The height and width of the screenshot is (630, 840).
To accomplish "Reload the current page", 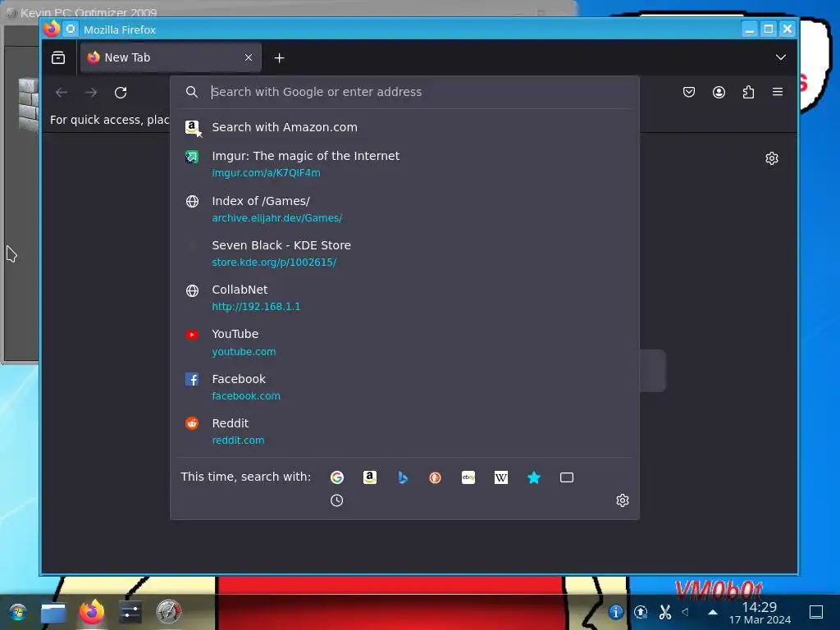I will 121,92.
